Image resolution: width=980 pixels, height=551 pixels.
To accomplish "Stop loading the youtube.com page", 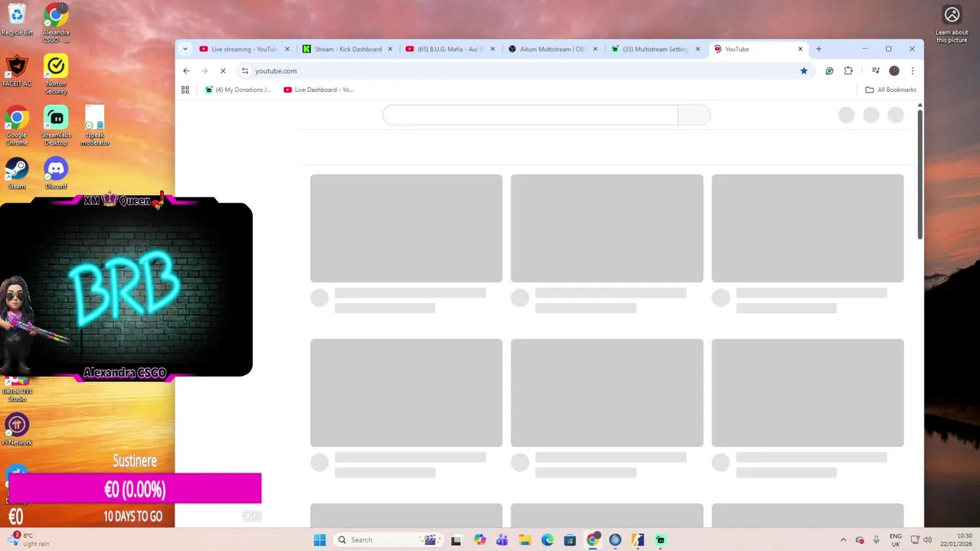I will point(223,70).
